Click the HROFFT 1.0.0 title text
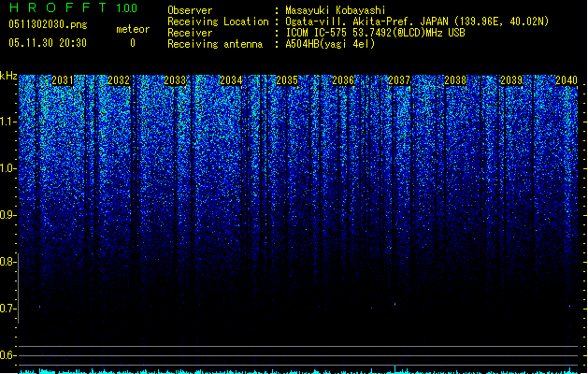The width and height of the screenshot is (588, 374). point(73,7)
